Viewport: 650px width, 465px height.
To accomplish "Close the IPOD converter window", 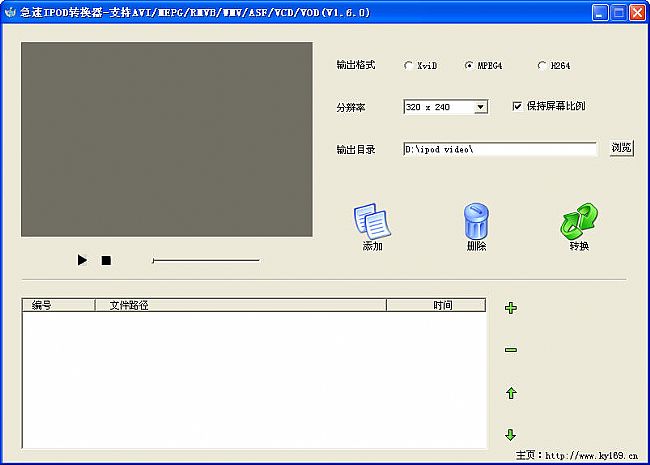I will (638, 13).
